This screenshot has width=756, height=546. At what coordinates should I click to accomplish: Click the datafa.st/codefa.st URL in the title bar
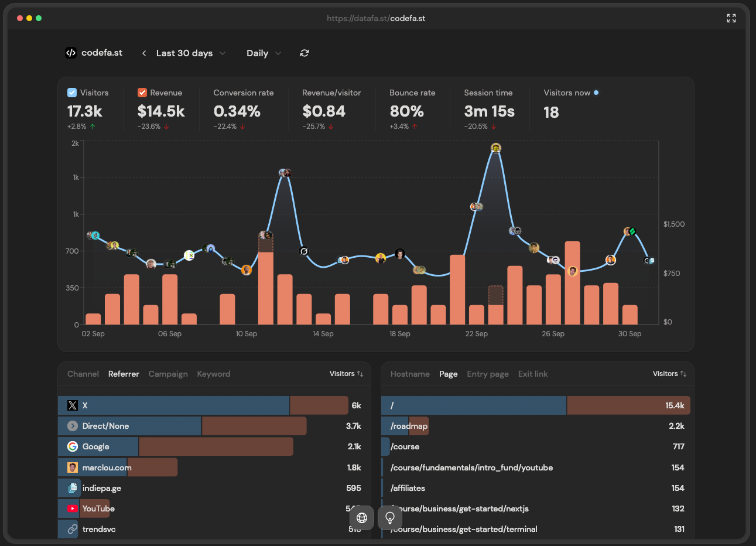click(x=376, y=18)
